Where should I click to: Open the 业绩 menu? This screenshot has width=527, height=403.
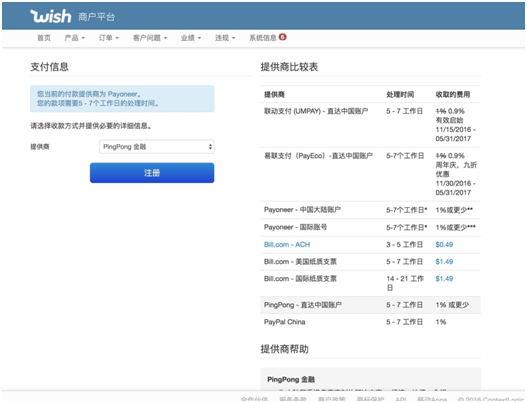point(191,38)
